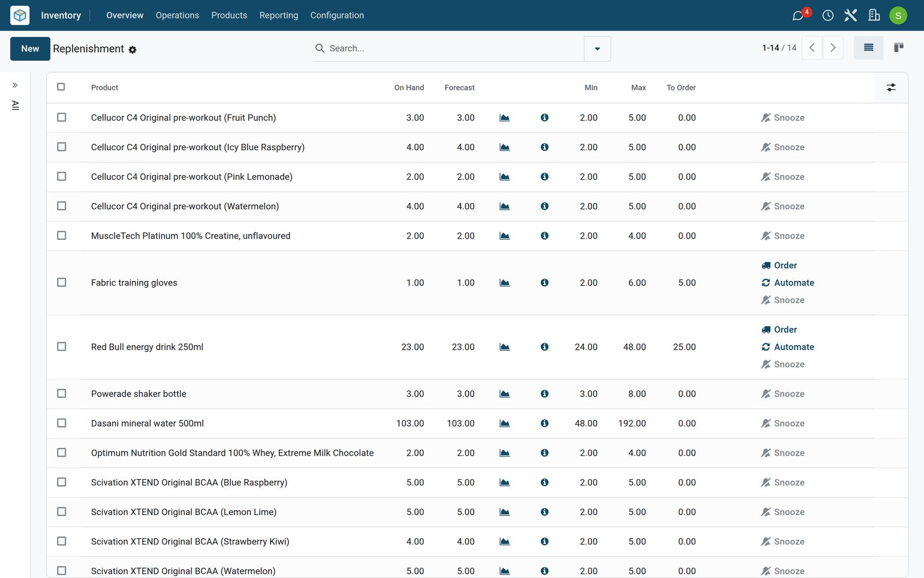Open the conversations notification icon
The image size is (924, 578).
coord(798,16)
